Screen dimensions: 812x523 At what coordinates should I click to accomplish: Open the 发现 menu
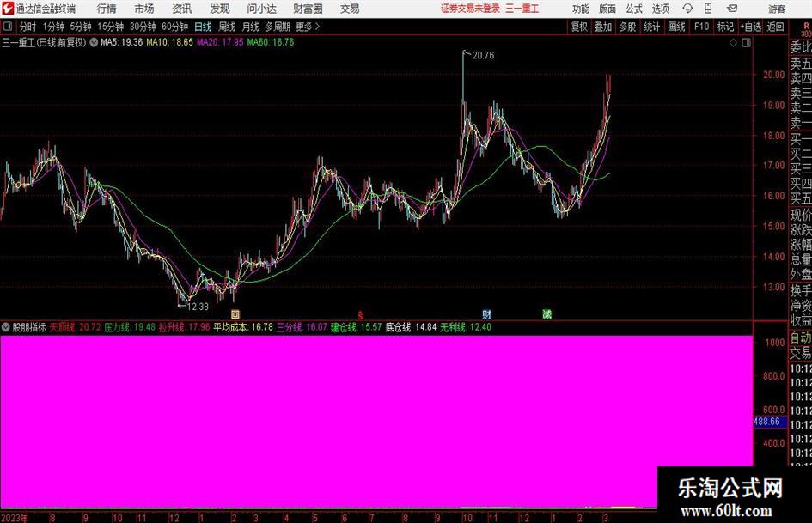[220, 9]
